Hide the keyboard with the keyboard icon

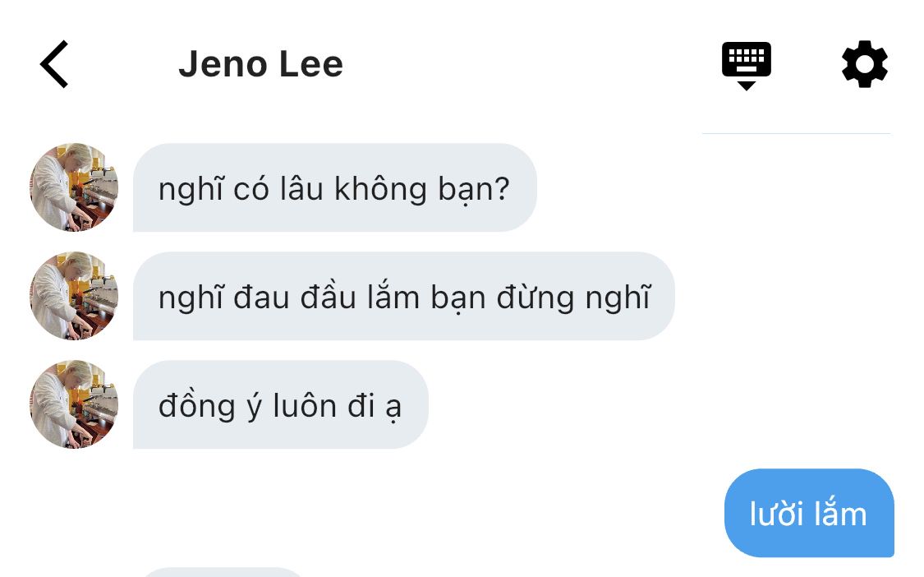click(746, 65)
